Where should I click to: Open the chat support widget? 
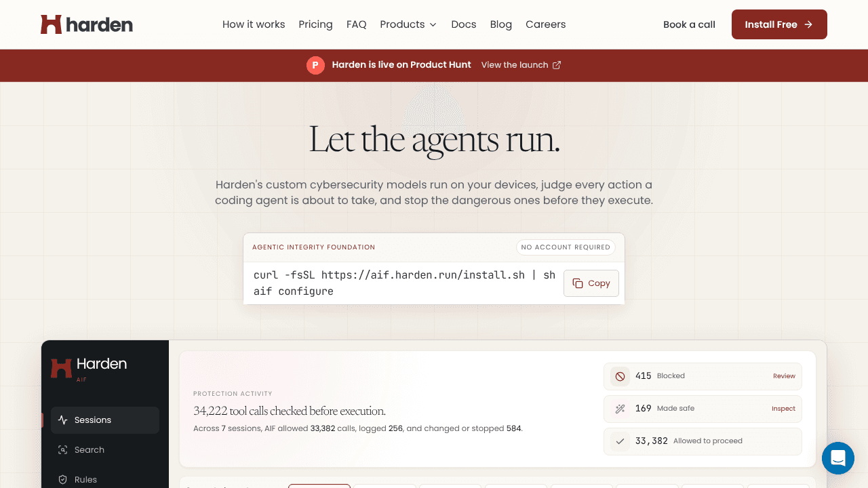pos(838,458)
